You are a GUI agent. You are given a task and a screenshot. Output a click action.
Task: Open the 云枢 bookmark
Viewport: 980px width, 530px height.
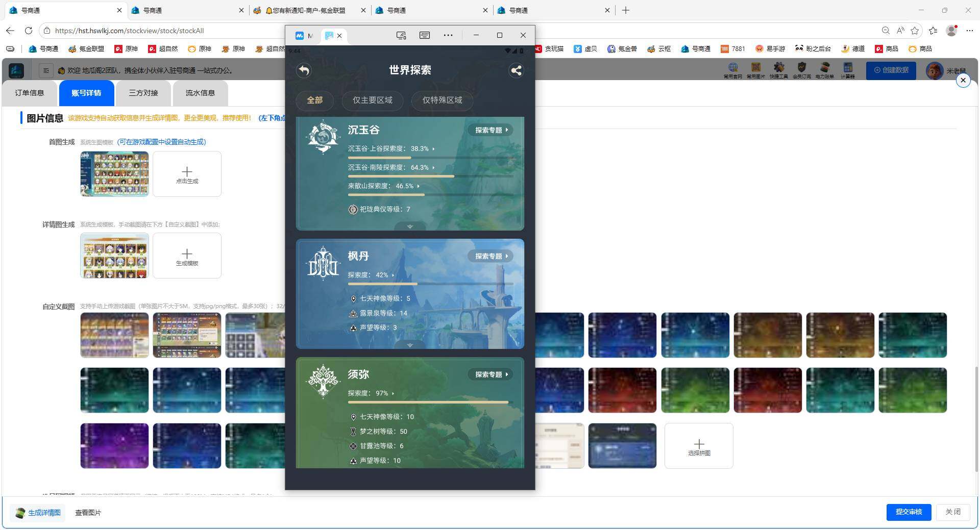[659, 49]
